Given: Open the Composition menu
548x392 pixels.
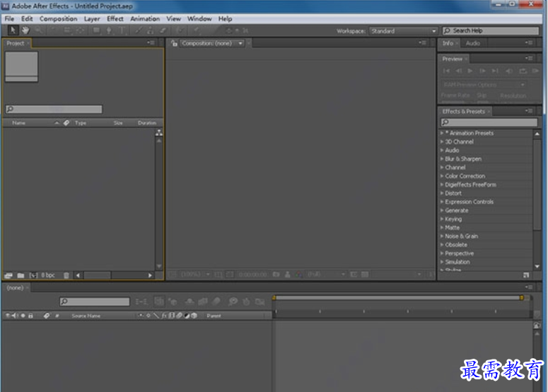Looking at the screenshot, I should tap(59, 19).
